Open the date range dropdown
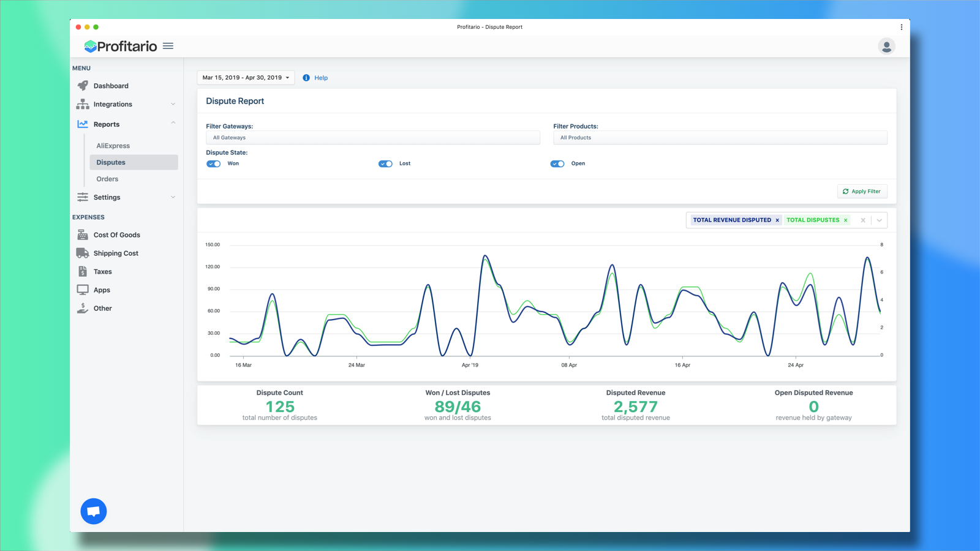The height and width of the screenshot is (551, 980). pyautogui.click(x=246, y=78)
